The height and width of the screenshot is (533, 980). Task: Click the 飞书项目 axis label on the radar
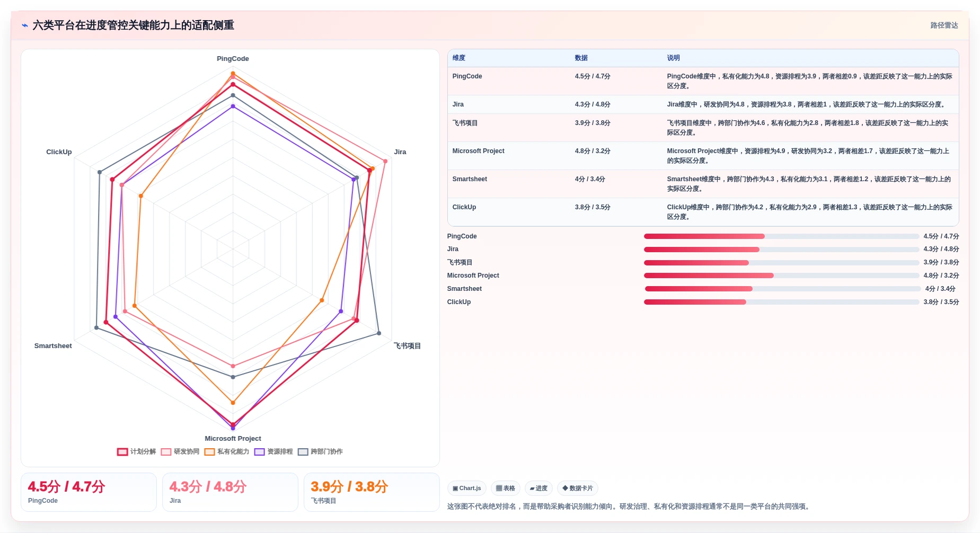[x=407, y=346]
